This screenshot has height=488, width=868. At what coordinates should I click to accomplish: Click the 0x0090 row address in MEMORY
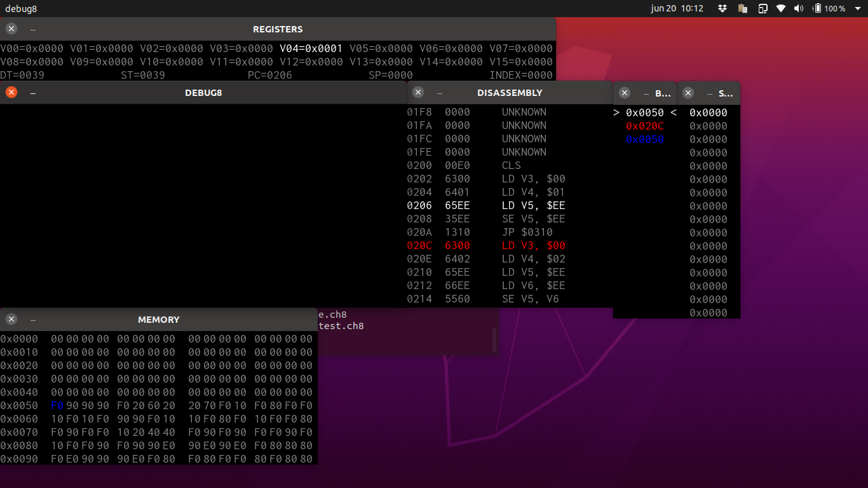tap(19, 459)
